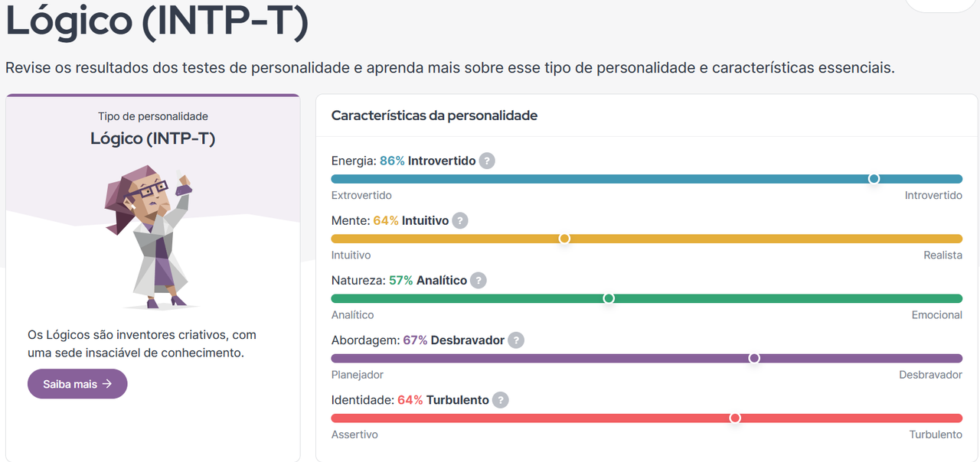The height and width of the screenshot is (462, 980).
Task: Open help icon next to Introvertido
Action: [x=487, y=161]
